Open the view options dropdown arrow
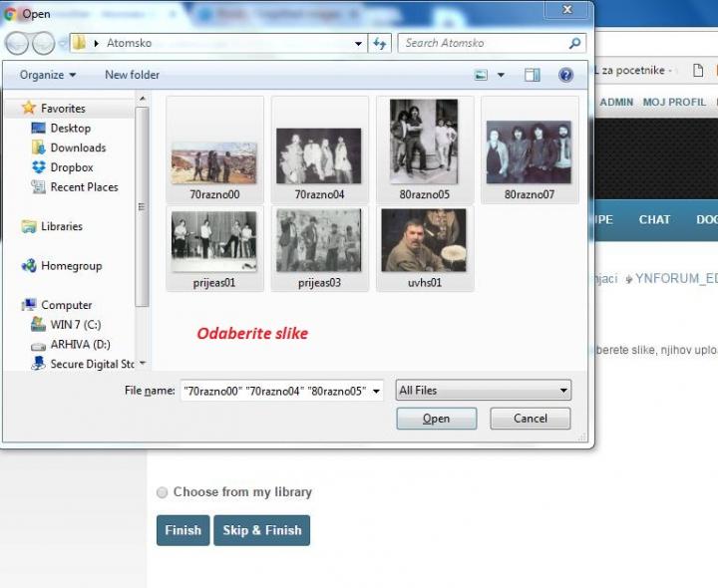The height and width of the screenshot is (588, 718). [x=501, y=75]
